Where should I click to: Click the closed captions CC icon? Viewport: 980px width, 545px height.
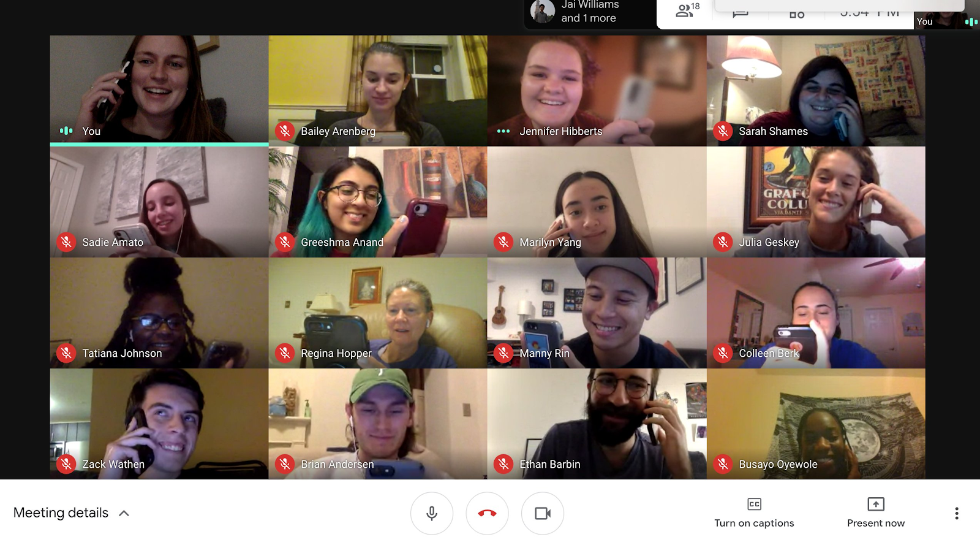tap(754, 504)
